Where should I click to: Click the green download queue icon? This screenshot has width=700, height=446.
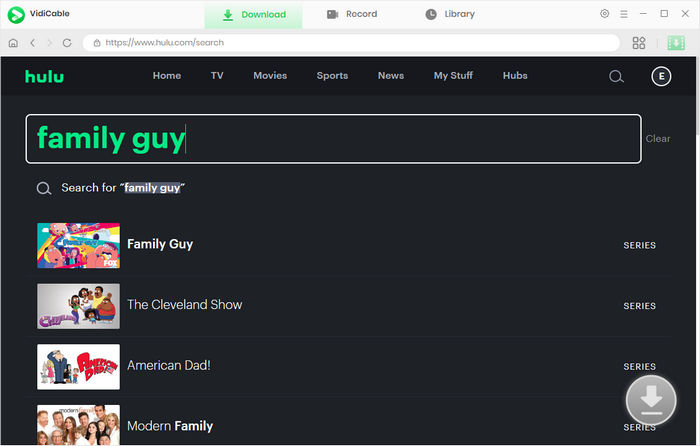tap(676, 43)
